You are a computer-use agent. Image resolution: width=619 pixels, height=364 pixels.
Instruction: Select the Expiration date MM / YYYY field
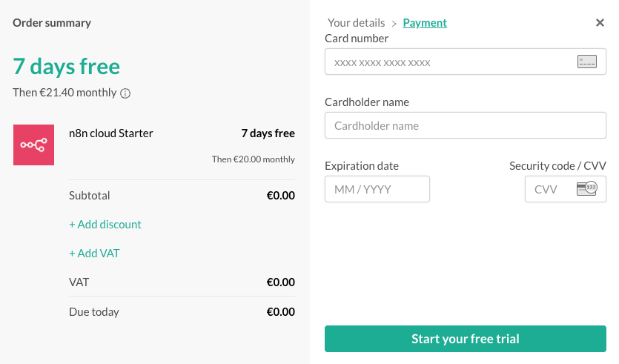tap(377, 189)
